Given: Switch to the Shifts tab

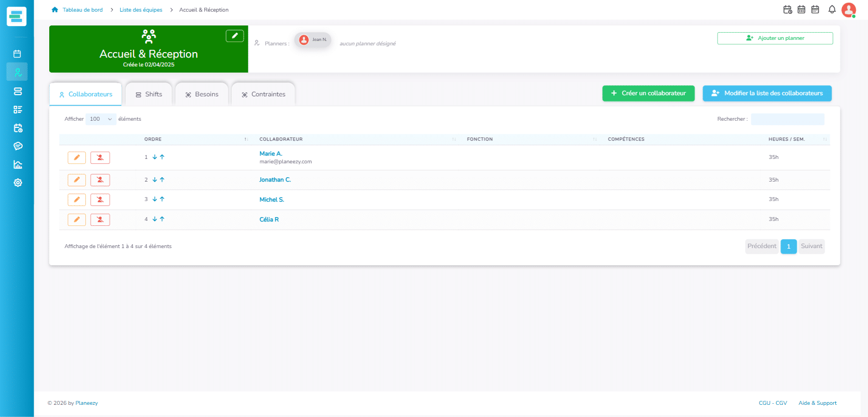Looking at the screenshot, I should point(149,94).
